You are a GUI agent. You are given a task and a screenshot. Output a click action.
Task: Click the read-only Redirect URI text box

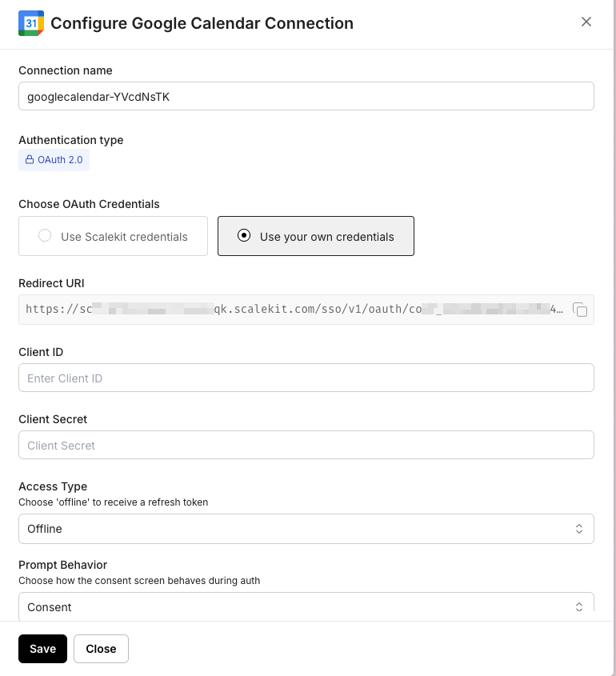[x=294, y=309]
